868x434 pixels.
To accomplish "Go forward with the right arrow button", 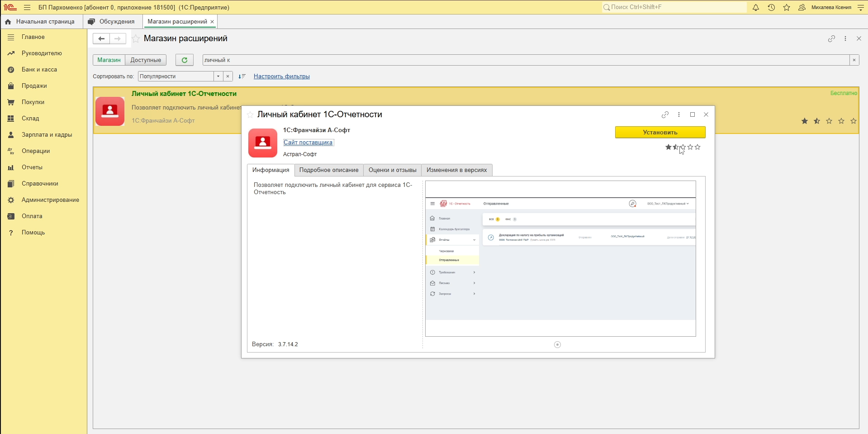I will click(x=118, y=38).
